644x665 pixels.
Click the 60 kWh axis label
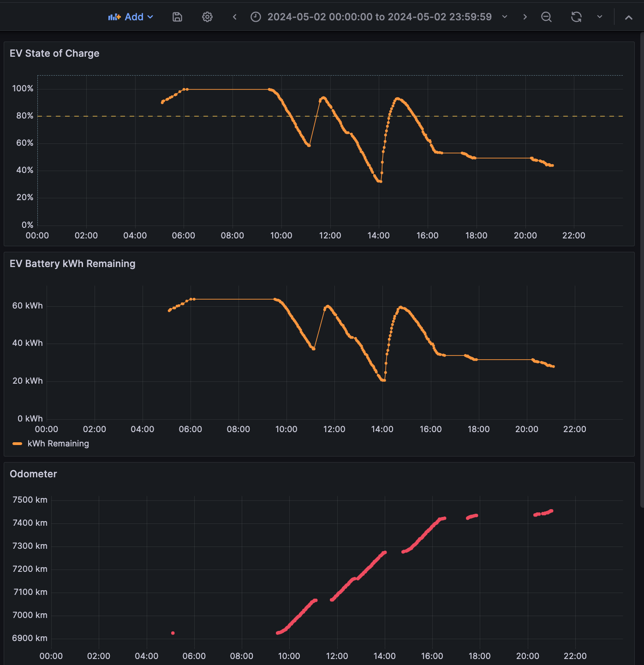click(x=27, y=306)
